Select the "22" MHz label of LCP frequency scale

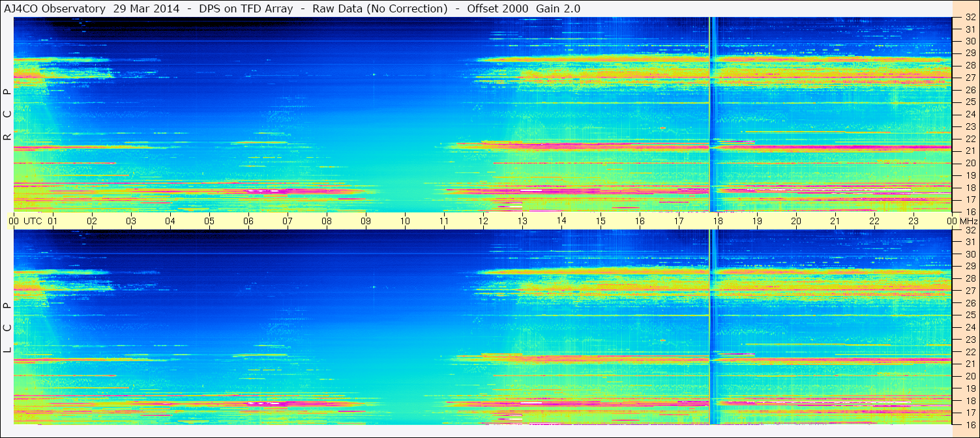[x=970, y=352]
